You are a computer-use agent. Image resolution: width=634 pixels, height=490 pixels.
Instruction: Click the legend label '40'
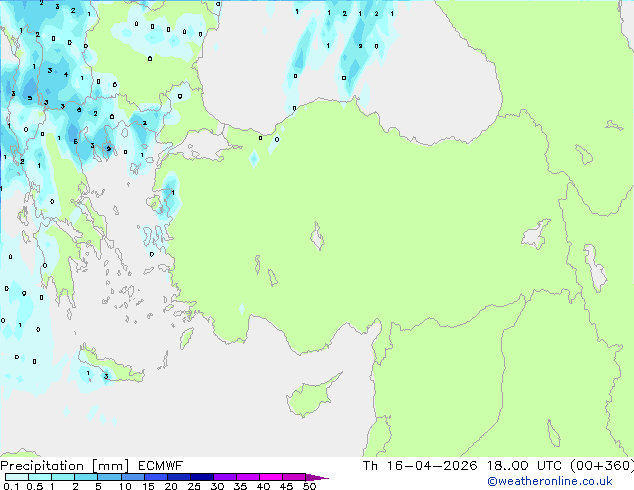263,486
